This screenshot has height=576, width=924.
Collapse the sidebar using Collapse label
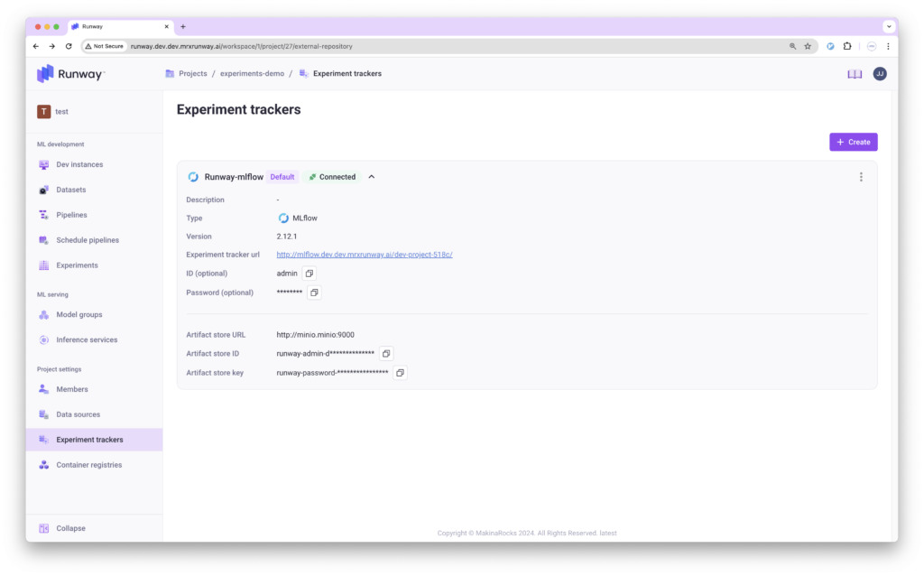[x=70, y=528]
